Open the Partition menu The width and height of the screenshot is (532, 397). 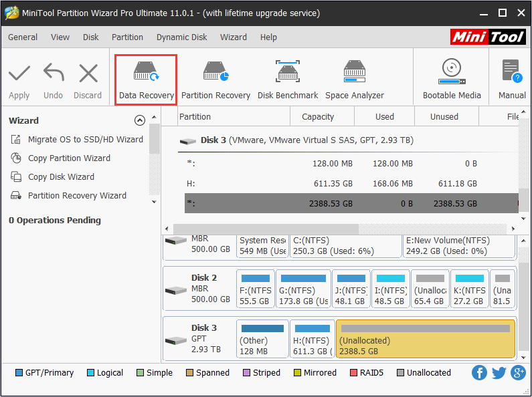click(x=127, y=37)
